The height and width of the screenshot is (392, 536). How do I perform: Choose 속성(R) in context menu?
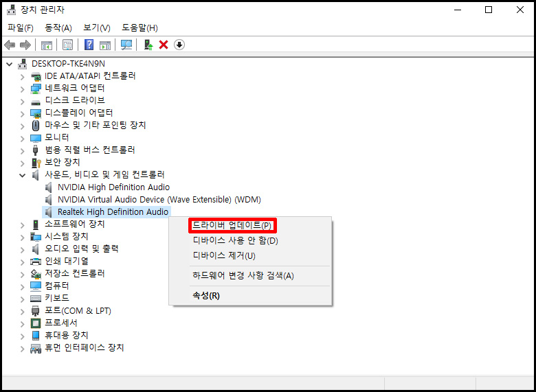[x=251, y=296]
